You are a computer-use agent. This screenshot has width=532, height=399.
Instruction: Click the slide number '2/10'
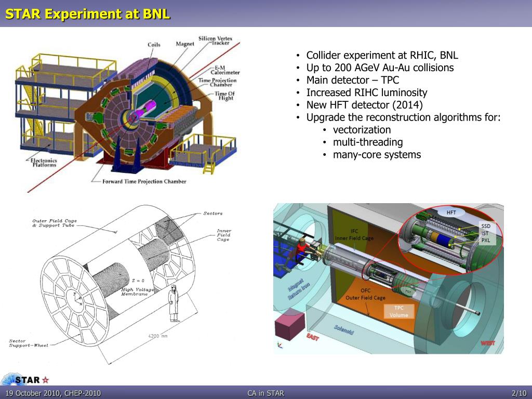tap(519, 393)
